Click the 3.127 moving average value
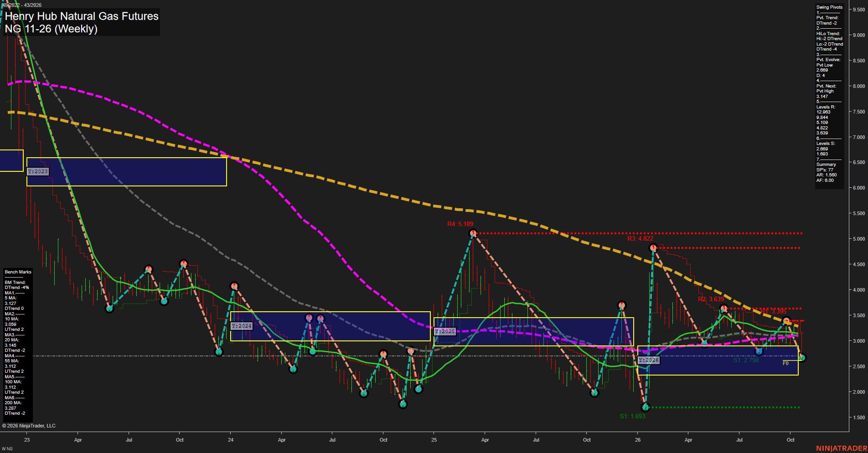The image size is (868, 453). pos(10,304)
